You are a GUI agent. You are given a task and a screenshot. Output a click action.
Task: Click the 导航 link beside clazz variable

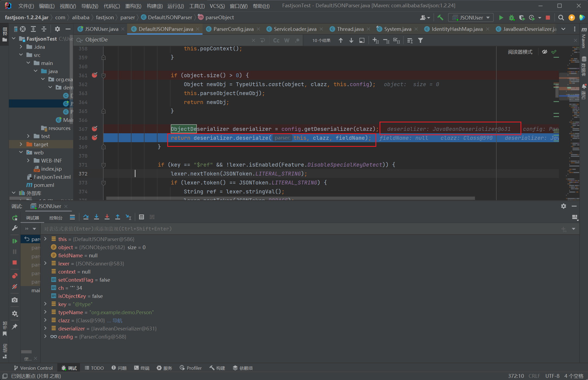[x=117, y=320]
